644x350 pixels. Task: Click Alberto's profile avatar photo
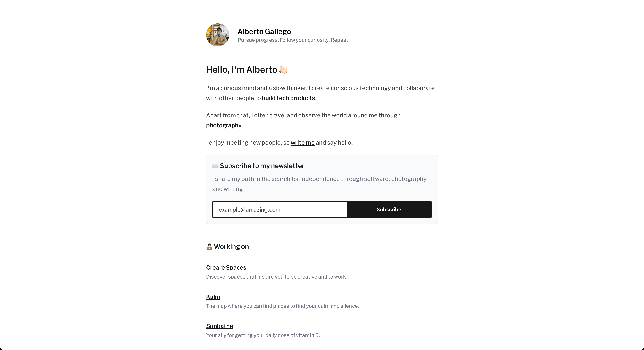pos(217,35)
